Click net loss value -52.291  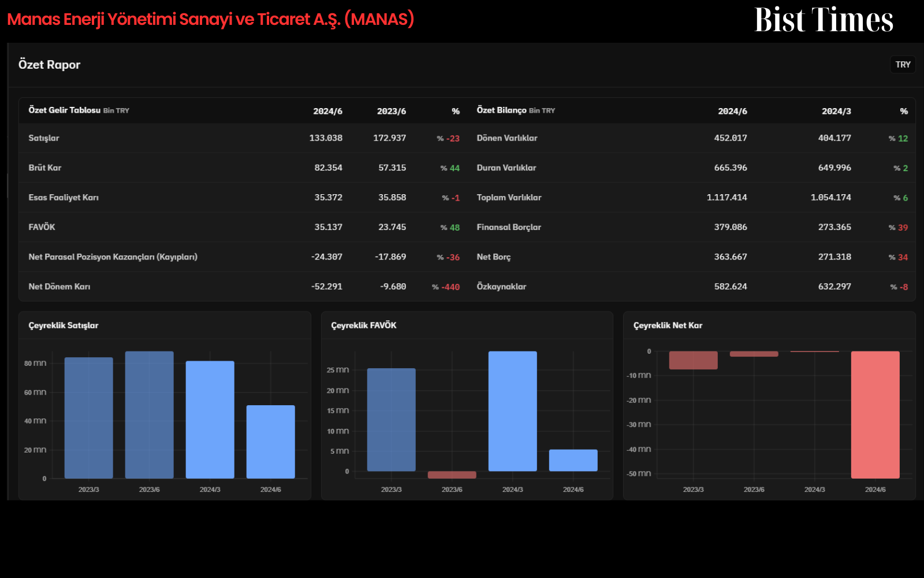click(x=327, y=287)
